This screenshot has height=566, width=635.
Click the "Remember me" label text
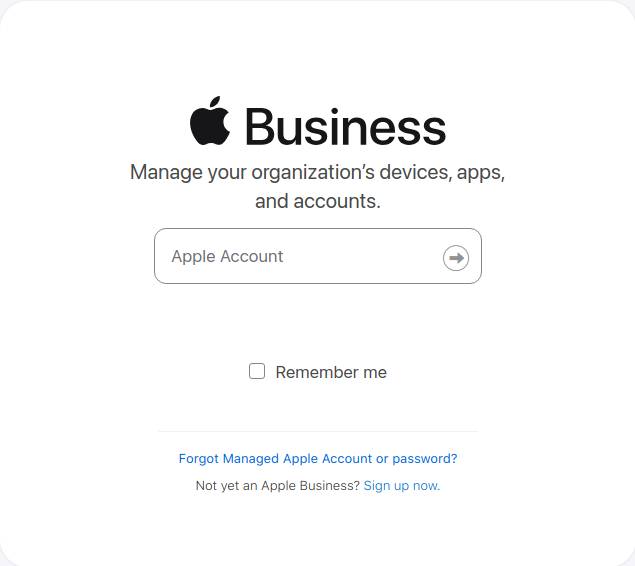pyautogui.click(x=331, y=372)
